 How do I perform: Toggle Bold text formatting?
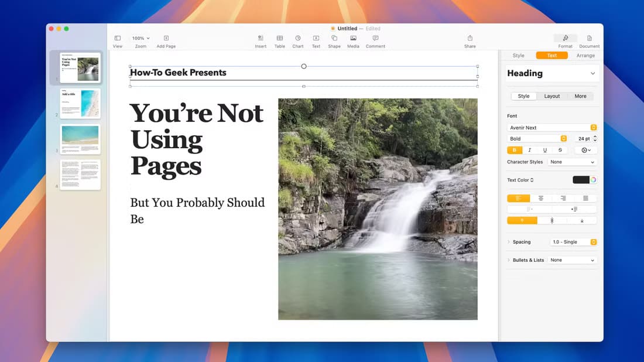515,150
